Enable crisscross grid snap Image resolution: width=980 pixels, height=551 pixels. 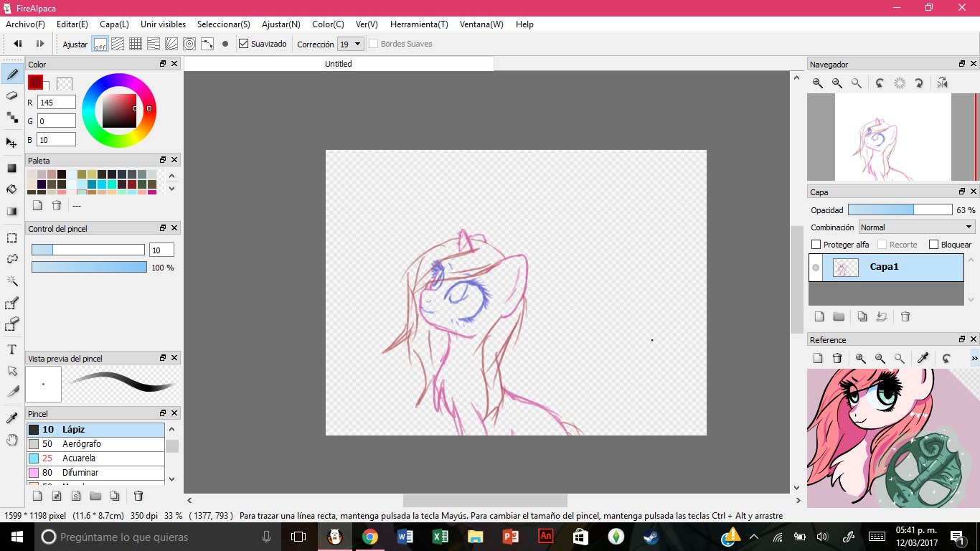point(136,44)
